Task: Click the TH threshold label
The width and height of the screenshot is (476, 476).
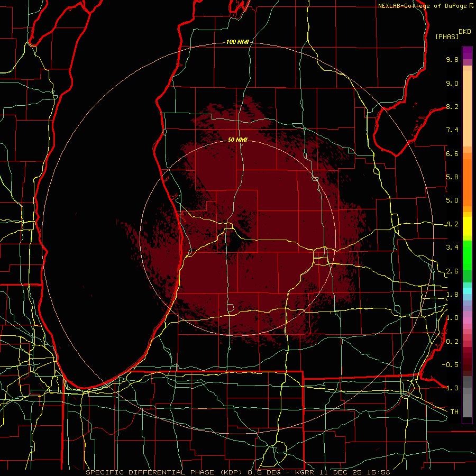Action: point(454,412)
